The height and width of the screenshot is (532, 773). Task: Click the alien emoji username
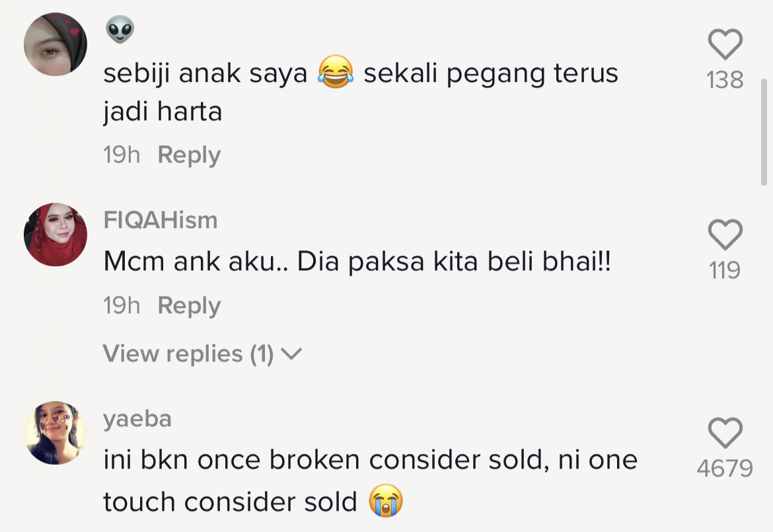click(x=120, y=30)
